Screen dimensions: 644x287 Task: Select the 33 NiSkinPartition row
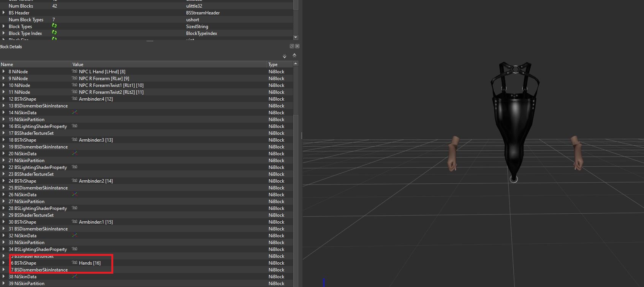click(x=146, y=242)
